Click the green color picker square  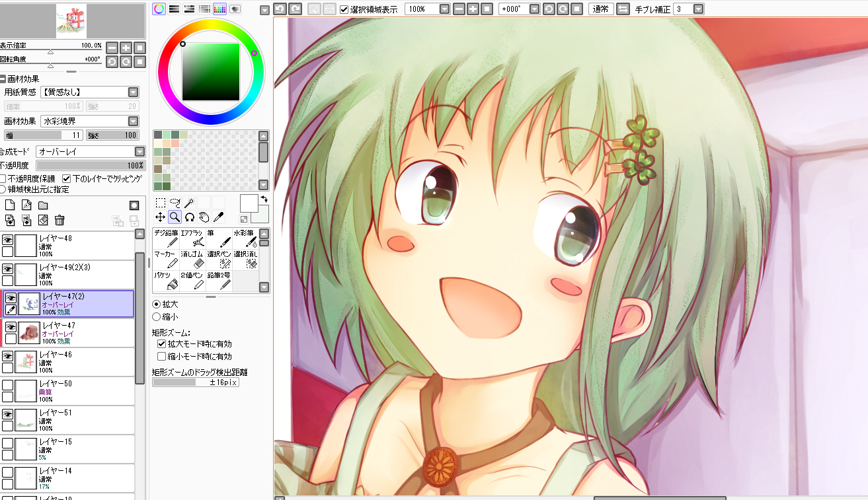[211, 72]
